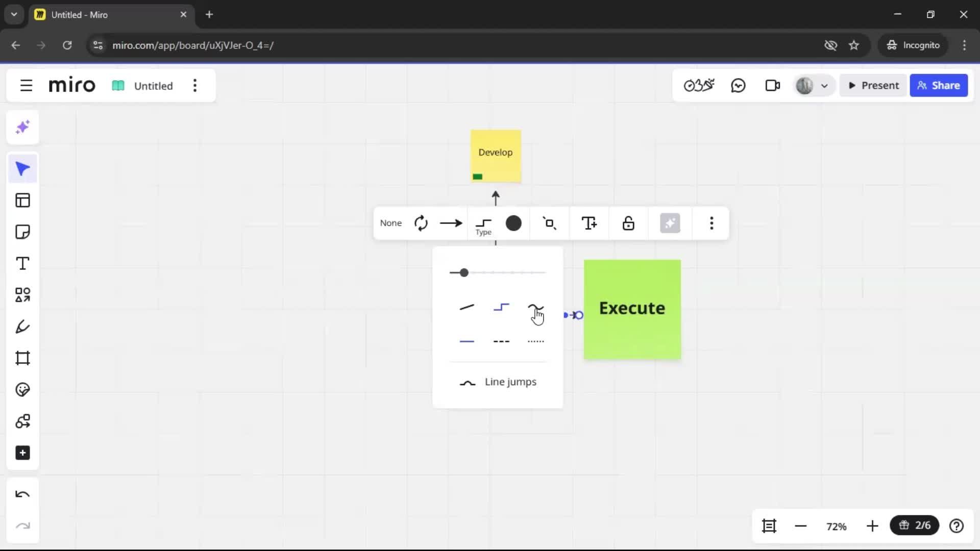Start Present mode
This screenshot has height=551, width=980.
[873, 85]
